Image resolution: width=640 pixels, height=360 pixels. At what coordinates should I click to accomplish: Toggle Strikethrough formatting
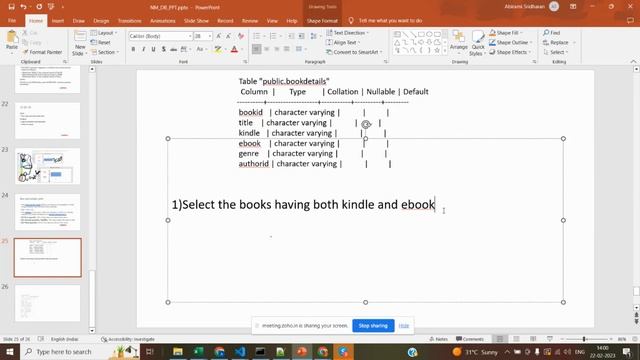(173, 49)
